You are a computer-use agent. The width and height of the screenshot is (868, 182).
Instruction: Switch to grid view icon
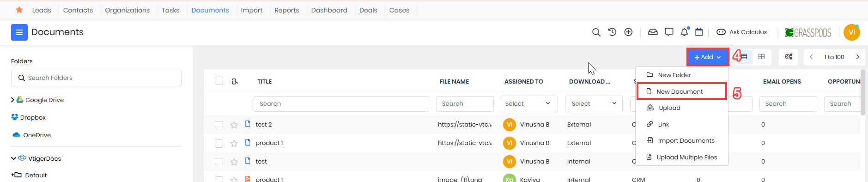(761, 57)
